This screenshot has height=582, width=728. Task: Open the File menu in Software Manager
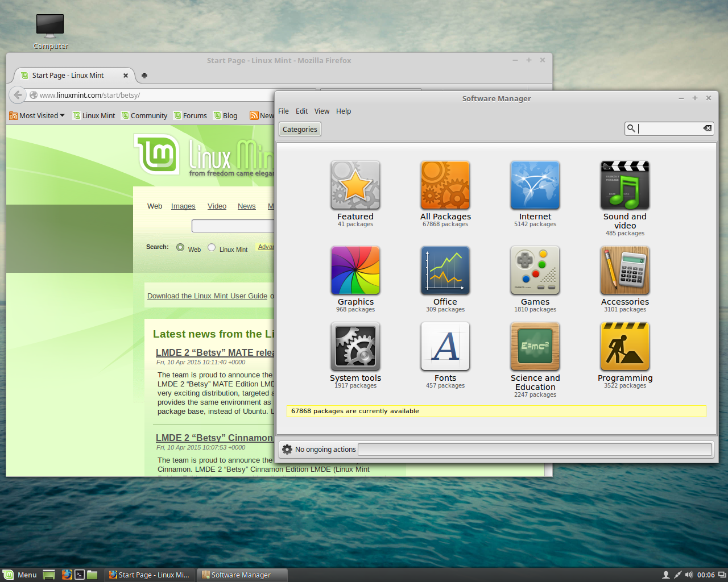(x=283, y=111)
